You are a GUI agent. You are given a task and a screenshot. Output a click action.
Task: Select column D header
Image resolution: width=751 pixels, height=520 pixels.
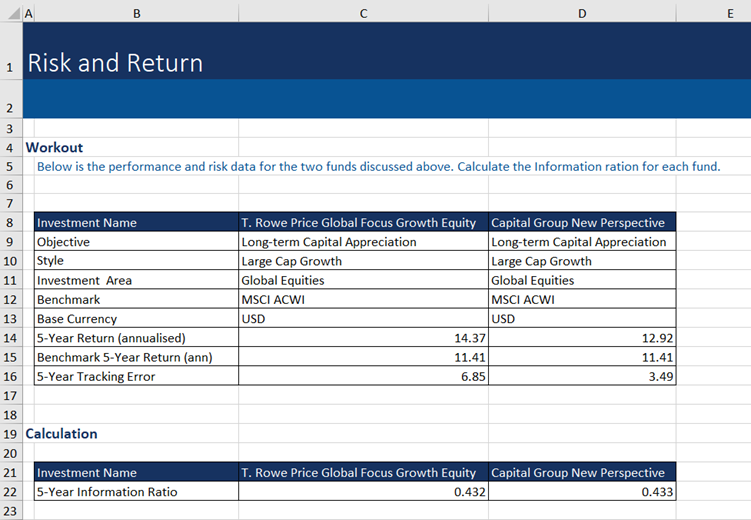582,11
